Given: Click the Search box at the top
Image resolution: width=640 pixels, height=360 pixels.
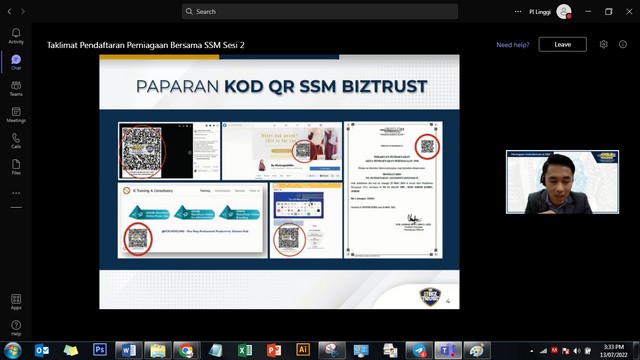Looking at the screenshot, I should pyautogui.click(x=320, y=11).
